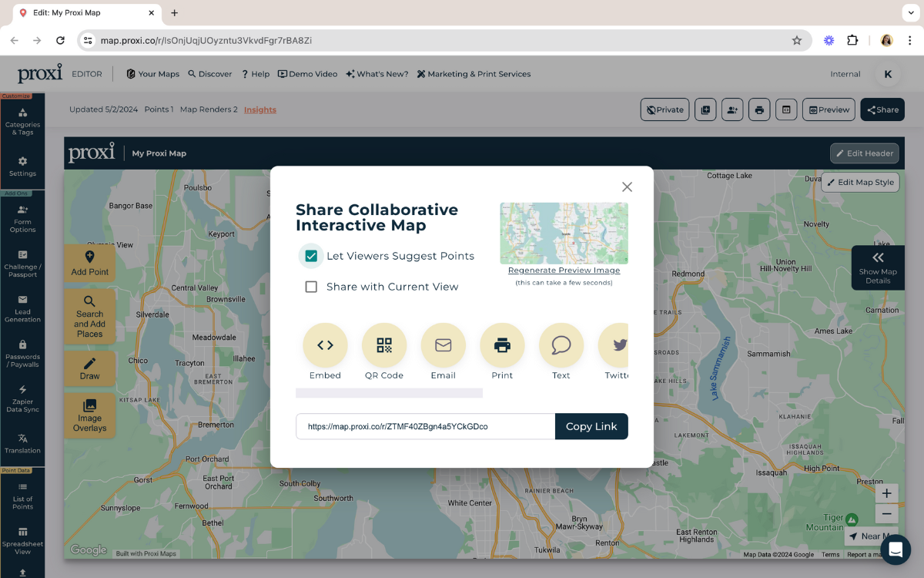Open the Help menu item

pos(256,74)
